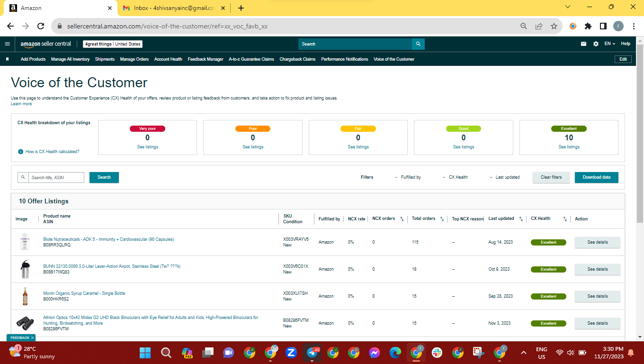Viewport: 644px width, 364px height.
Task: Open the settings gear icon
Action: pyautogui.click(x=596, y=44)
